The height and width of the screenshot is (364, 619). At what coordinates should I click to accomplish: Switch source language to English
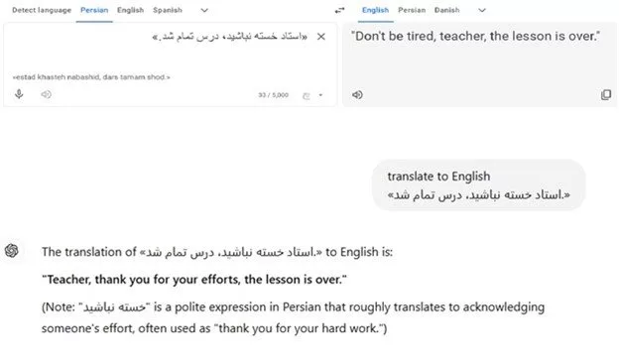coord(130,10)
